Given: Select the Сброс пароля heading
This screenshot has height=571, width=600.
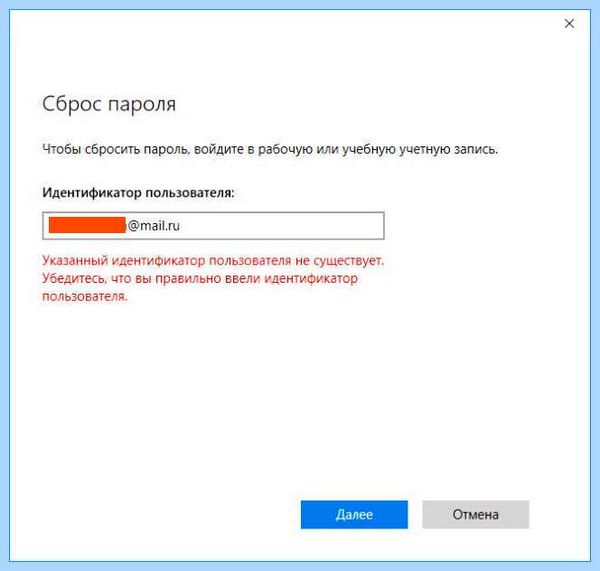Looking at the screenshot, I should [109, 104].
